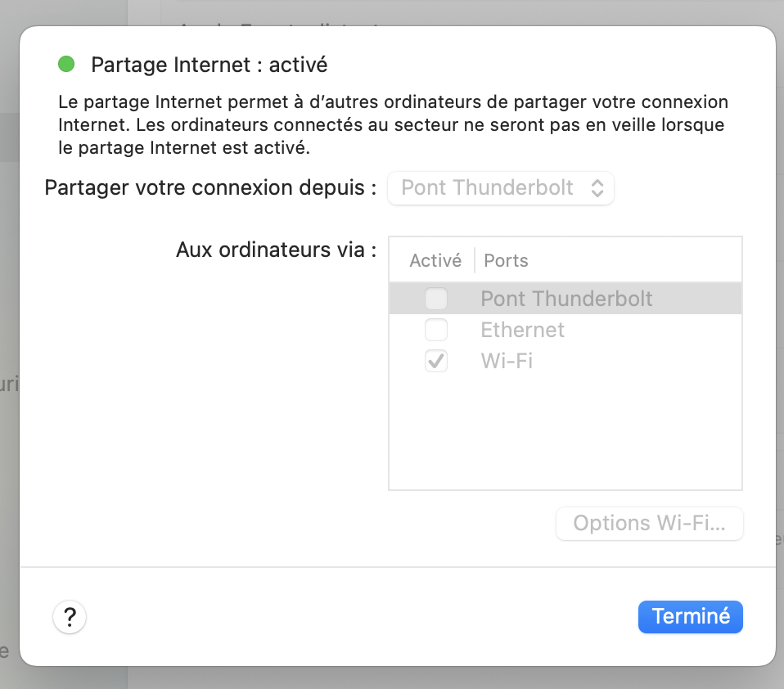
Task: Click the divider between Activé and Ports headers
Action: tap(475, 261)
